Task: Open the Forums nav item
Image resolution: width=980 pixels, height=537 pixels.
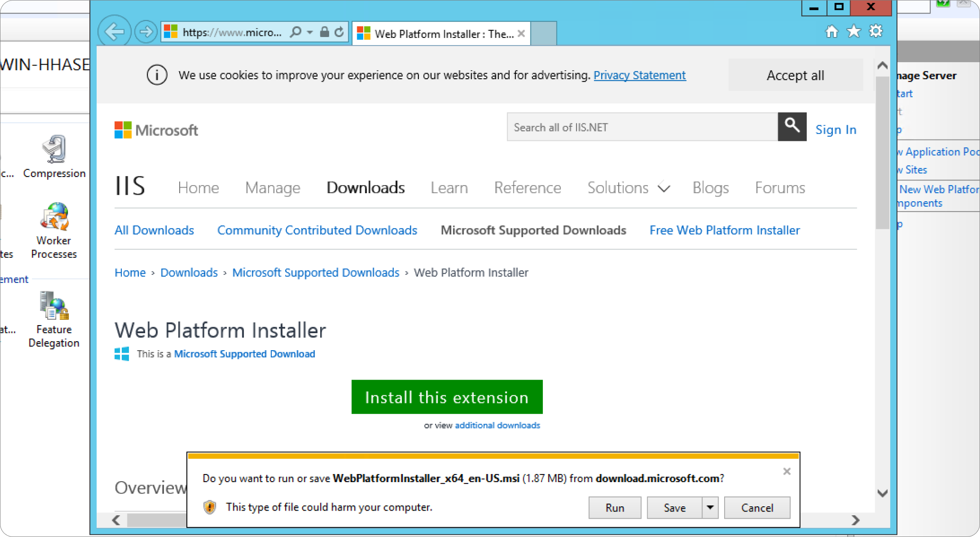Action: coord(780,188)
